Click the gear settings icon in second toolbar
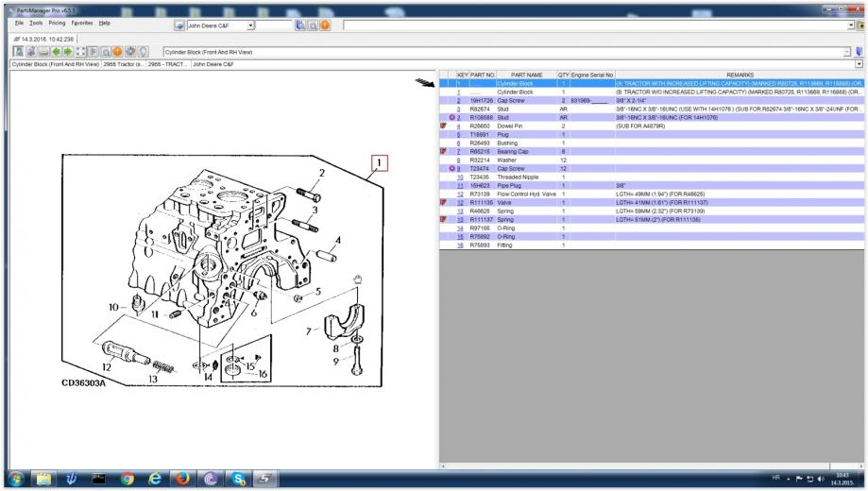The image size is (868, 491). tap(130, 52)
